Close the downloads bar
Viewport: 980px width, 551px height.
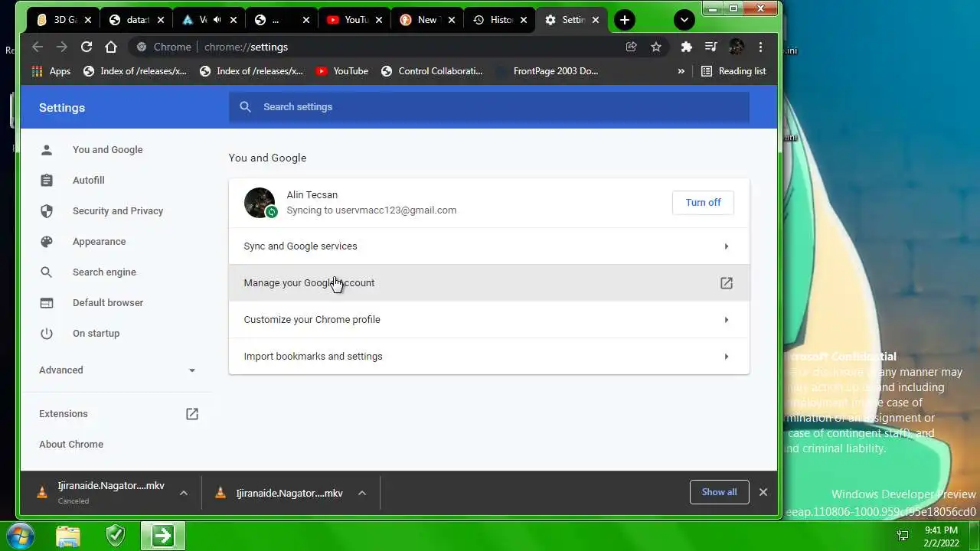tap(763, 492)
